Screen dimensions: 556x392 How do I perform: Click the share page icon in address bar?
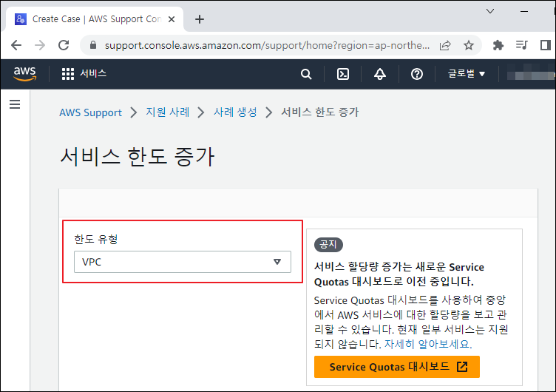445,45
